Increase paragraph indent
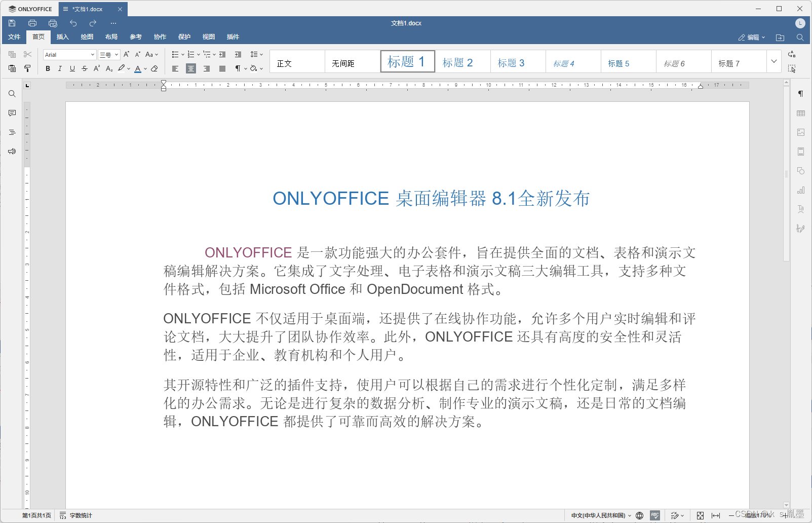Viewport: 812px width, 523px height. pos(238,54)
